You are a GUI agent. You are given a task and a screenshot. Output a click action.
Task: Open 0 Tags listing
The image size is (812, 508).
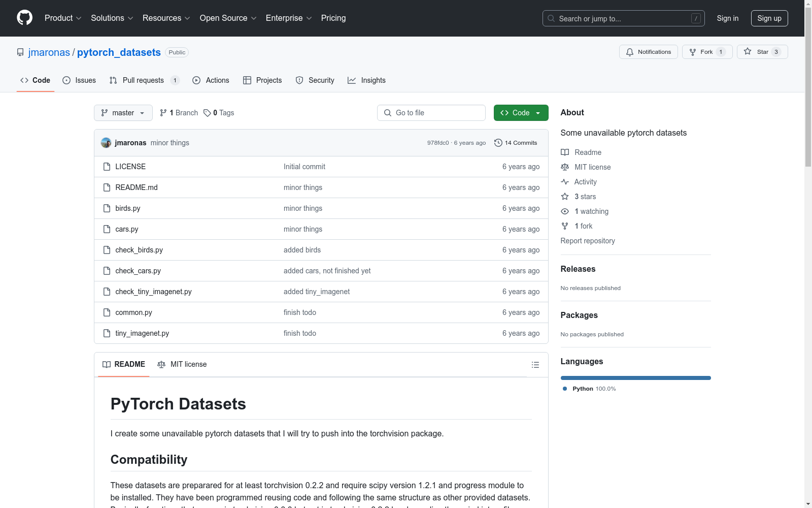tap(219, 113)
